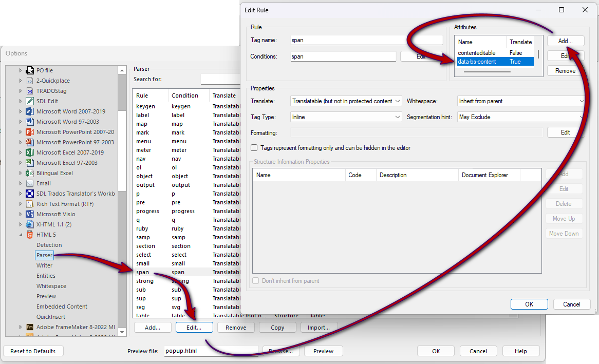
Task: Click the Adobe FrameMaker 8-2022 icon
Action: (x=29, y=327)
